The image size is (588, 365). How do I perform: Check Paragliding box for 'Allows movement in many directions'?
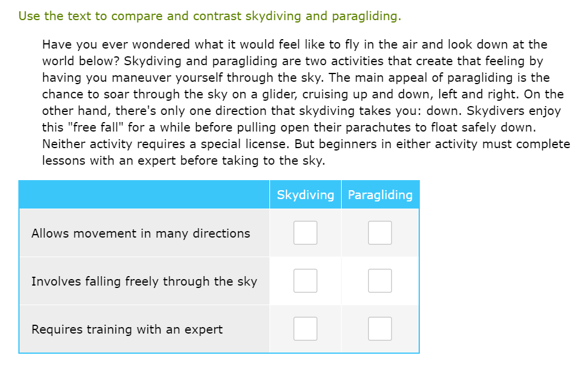point(380,233)
